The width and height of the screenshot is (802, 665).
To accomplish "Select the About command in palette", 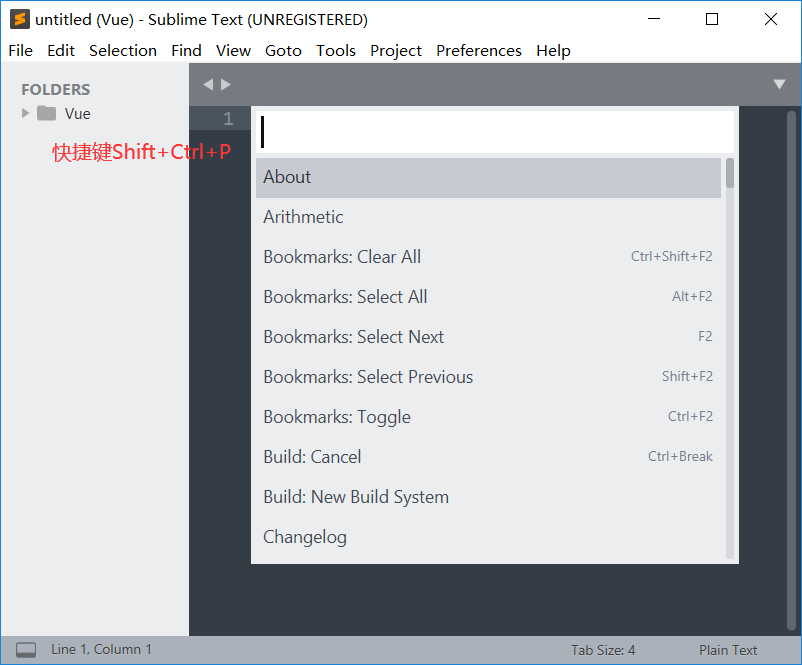I will click(x=287, y=177).
